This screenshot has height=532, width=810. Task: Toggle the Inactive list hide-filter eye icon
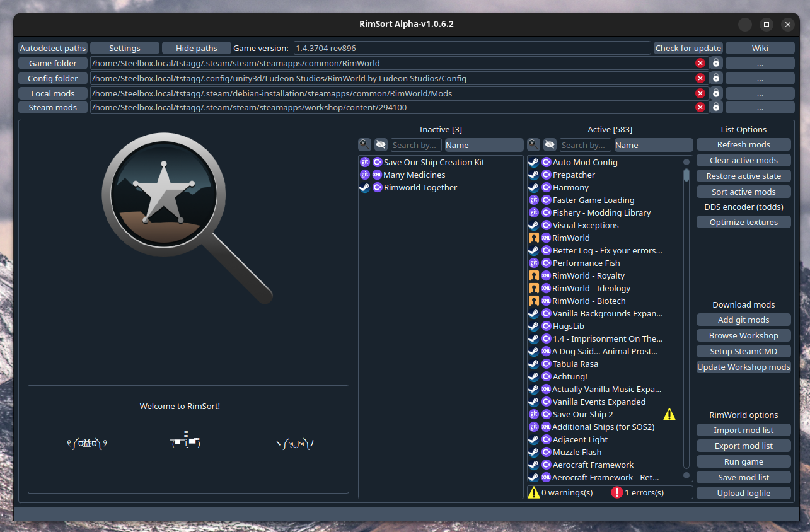point(381,145)
